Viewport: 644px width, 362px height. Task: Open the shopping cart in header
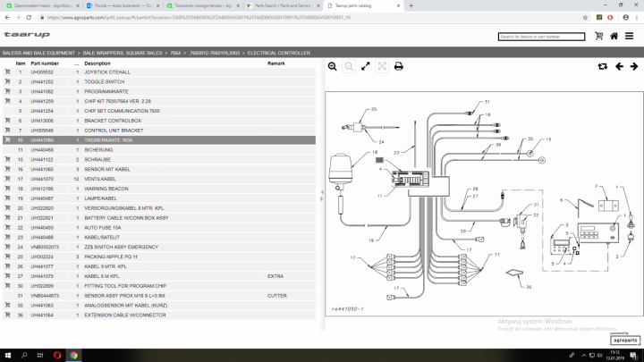click(x=598, y=37)
